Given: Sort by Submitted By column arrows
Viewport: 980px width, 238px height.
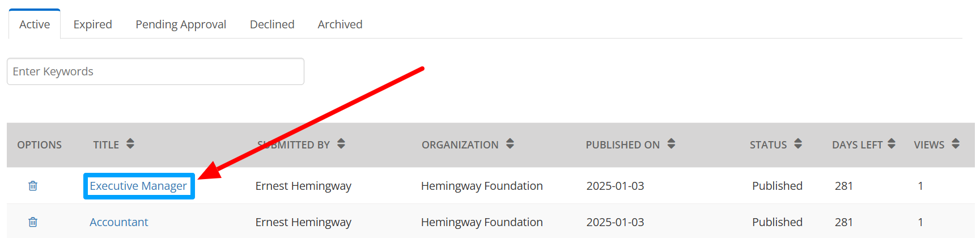Looking at the screenshot, I should [x=341, y=144].
